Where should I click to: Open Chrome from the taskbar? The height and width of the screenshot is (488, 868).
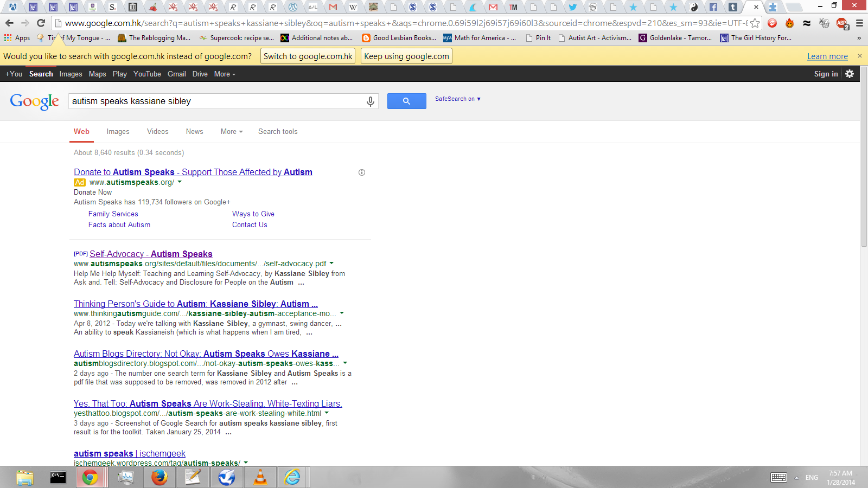point(90,477)
